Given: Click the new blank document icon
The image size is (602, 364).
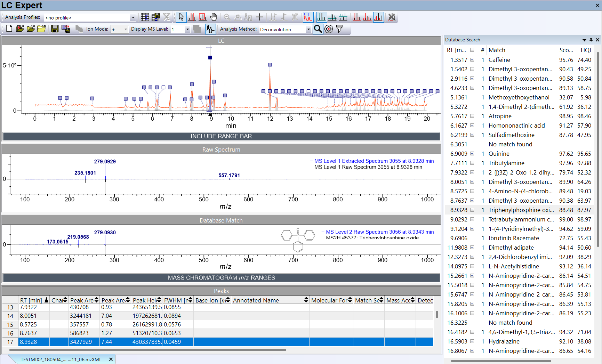Looking at the screenshot, I should click(9, 29).
